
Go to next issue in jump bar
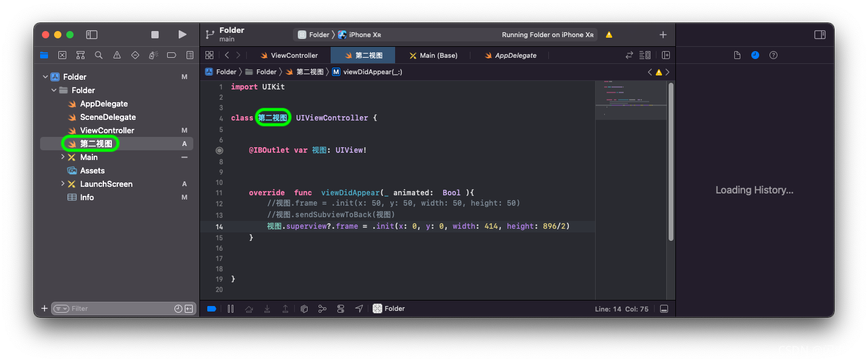[667, 72]
